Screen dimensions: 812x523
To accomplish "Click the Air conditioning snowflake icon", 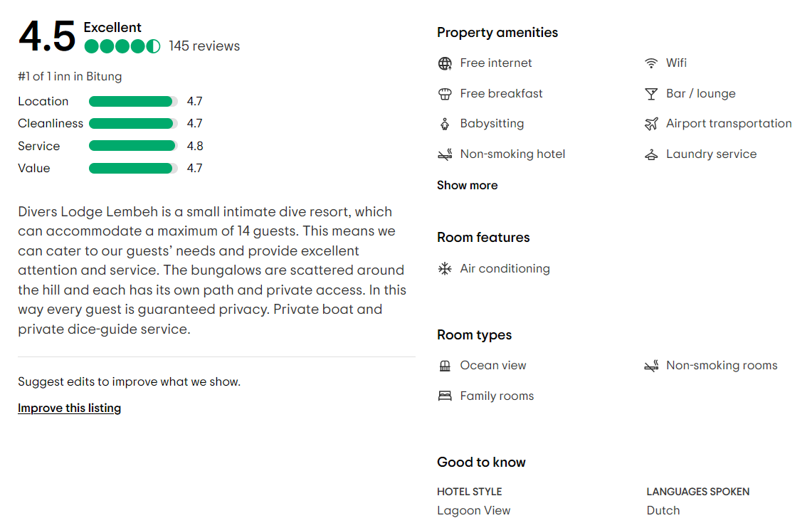I will tap(445, 269).
